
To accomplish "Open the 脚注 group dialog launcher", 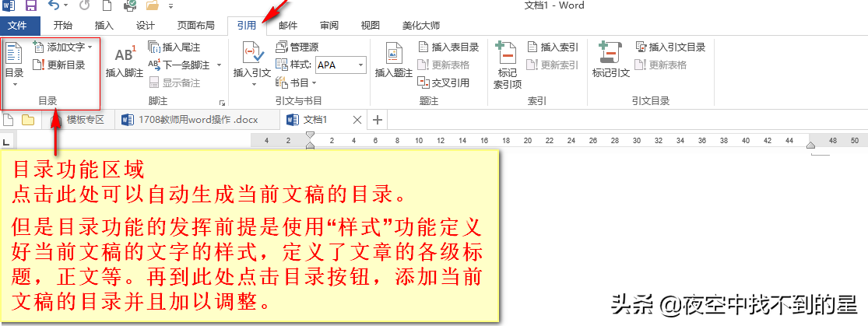I will coord(222,102).
